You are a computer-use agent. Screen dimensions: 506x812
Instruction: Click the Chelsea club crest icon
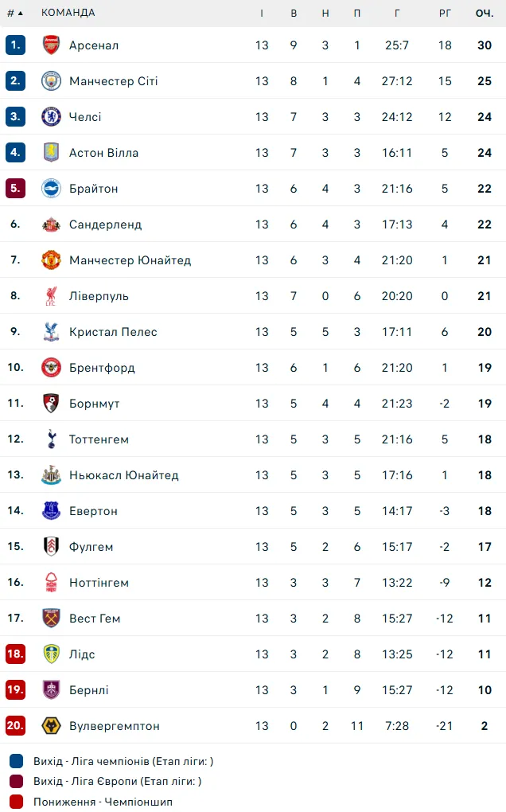pyautogui.click(x=51, y=117)
